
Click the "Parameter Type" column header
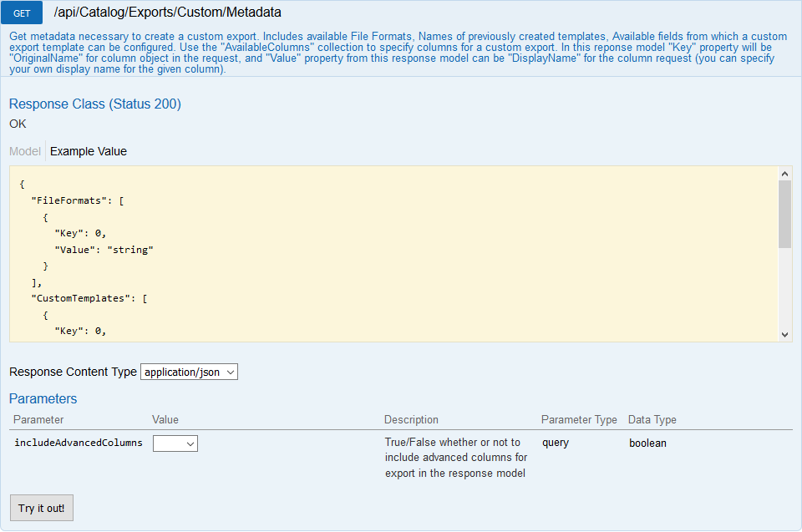579,419
